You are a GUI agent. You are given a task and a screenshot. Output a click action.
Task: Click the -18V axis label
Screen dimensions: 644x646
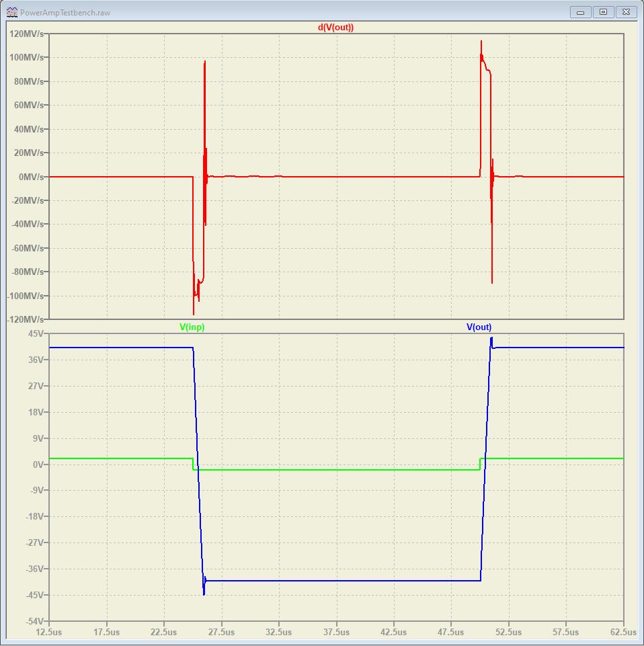point(34,516)
